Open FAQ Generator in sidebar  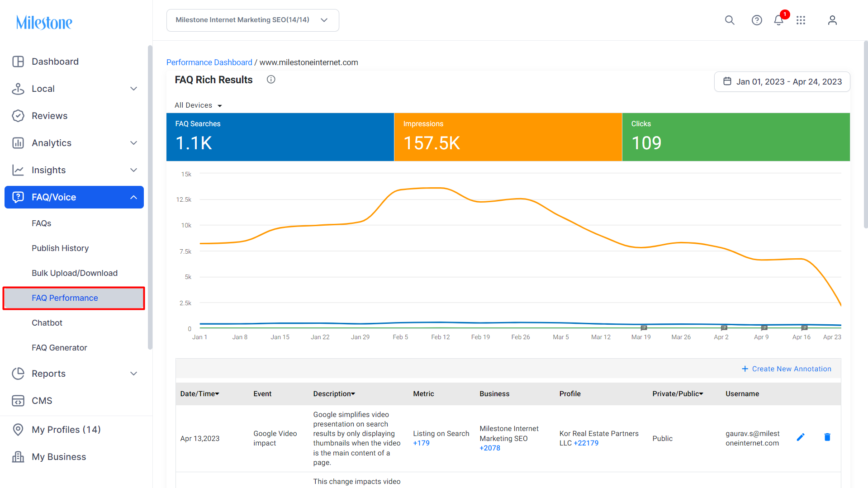point(59,348)
